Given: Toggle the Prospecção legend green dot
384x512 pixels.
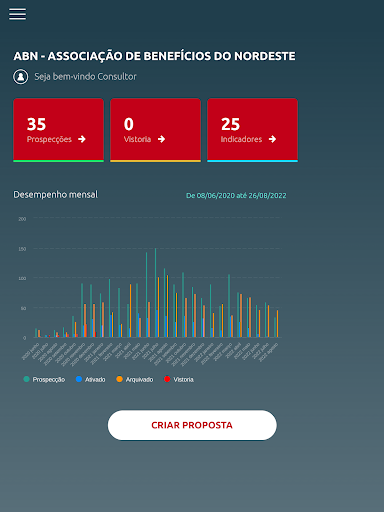Looking at the screenshot, I should (26, 379).
